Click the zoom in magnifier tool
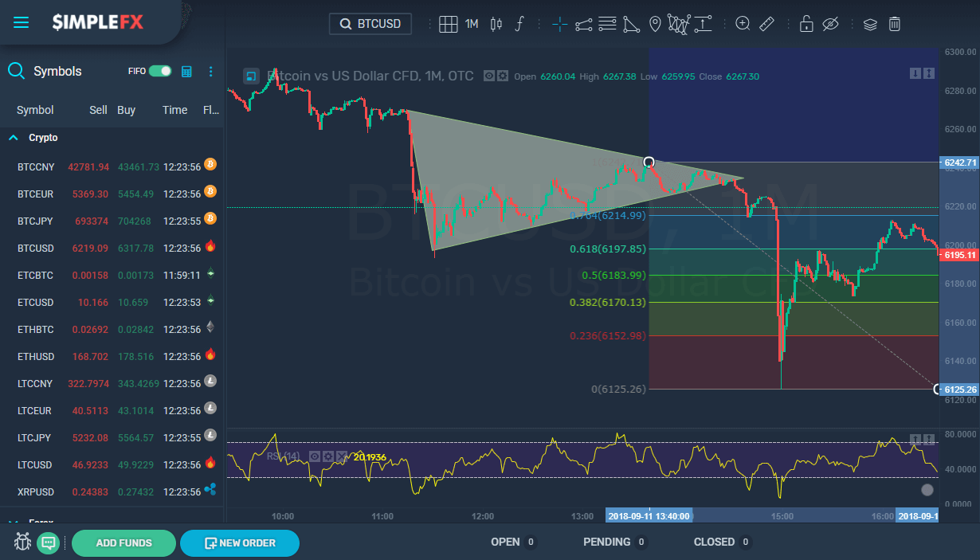Screen dimensions: 980x560 [x=743, y=24]
